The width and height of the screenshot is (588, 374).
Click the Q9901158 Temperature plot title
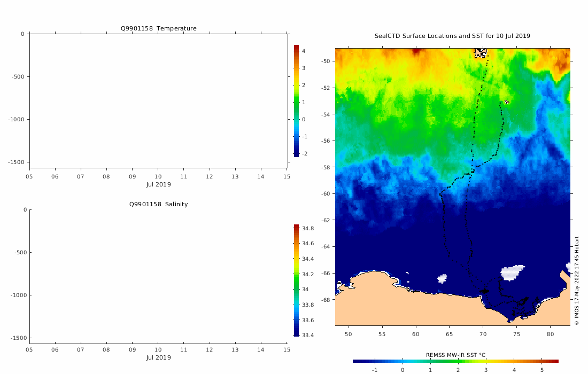point(158,28)
